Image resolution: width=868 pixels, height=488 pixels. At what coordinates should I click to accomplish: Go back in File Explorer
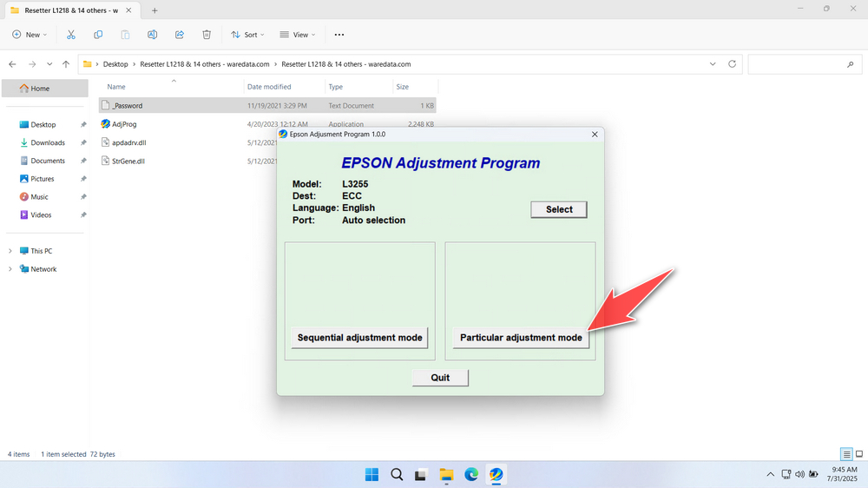click(x=13, y=64)
